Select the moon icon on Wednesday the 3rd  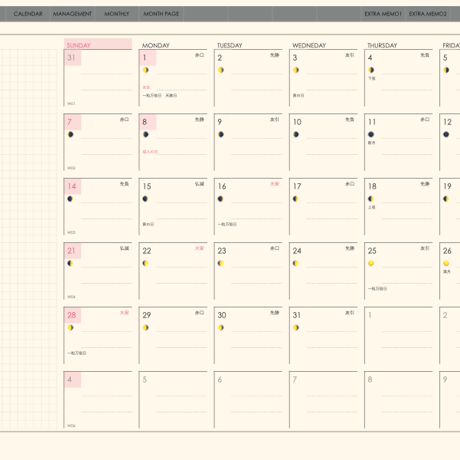point(296,70)
